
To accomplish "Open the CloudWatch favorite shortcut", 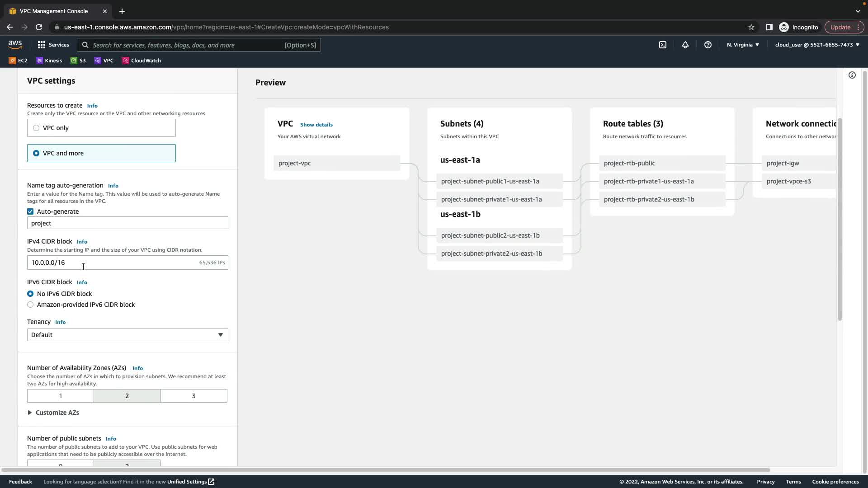I will click(142, 61).
